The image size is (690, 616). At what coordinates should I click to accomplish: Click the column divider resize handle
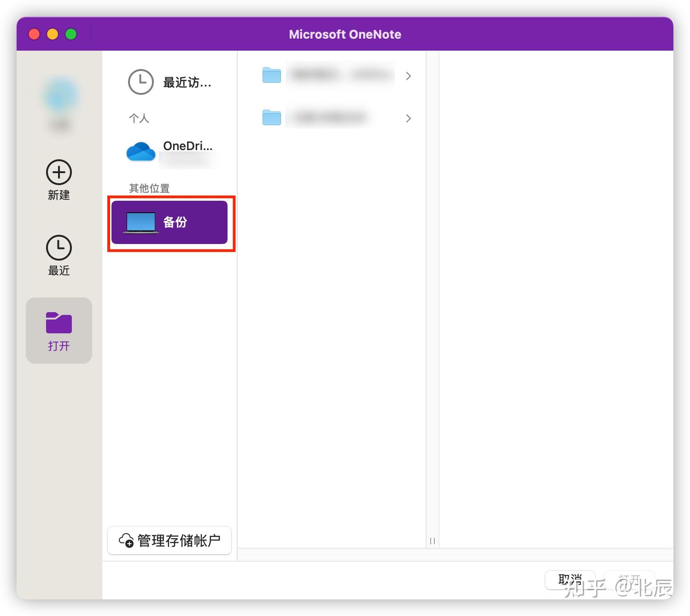click(433, 541)
